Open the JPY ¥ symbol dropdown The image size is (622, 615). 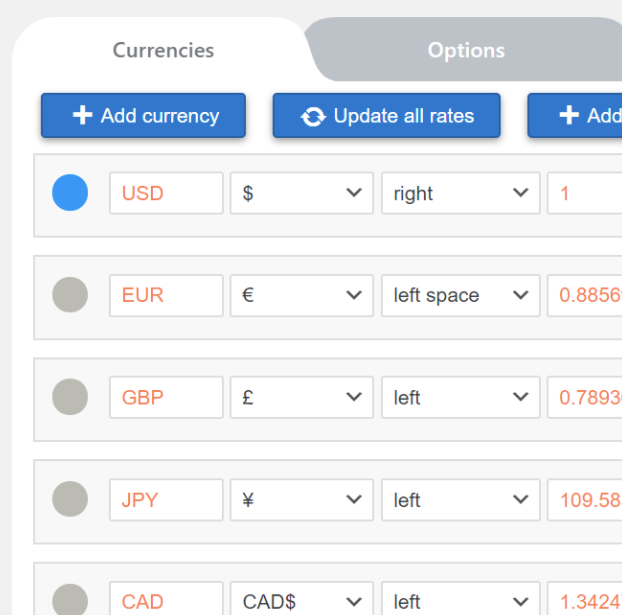[x=302, y=499]
